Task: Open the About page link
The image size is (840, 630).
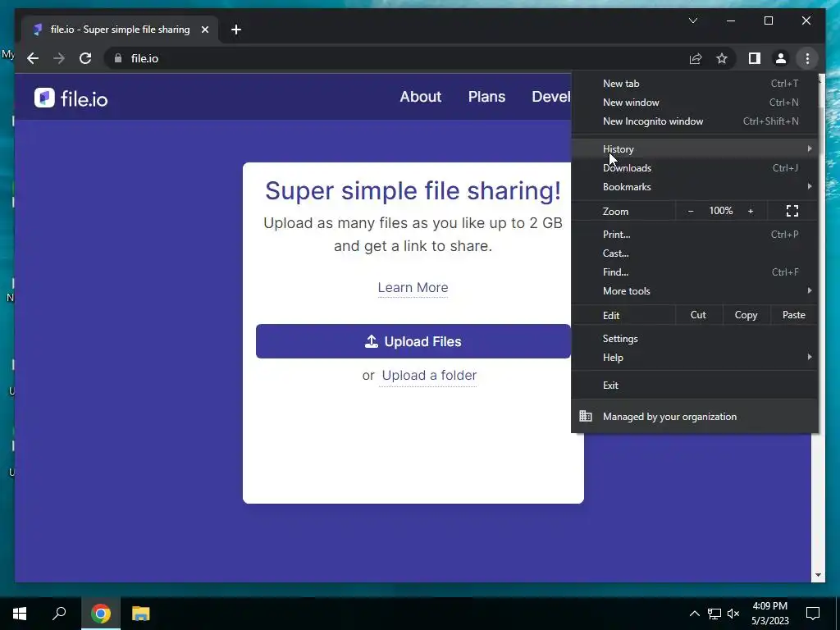Action: [x=421, y=97]
